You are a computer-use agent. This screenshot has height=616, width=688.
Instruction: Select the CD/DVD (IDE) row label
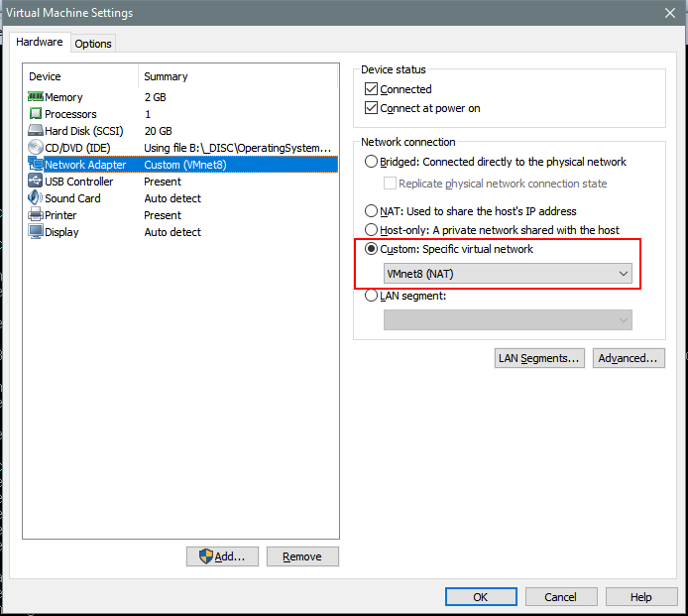point(77,148)
